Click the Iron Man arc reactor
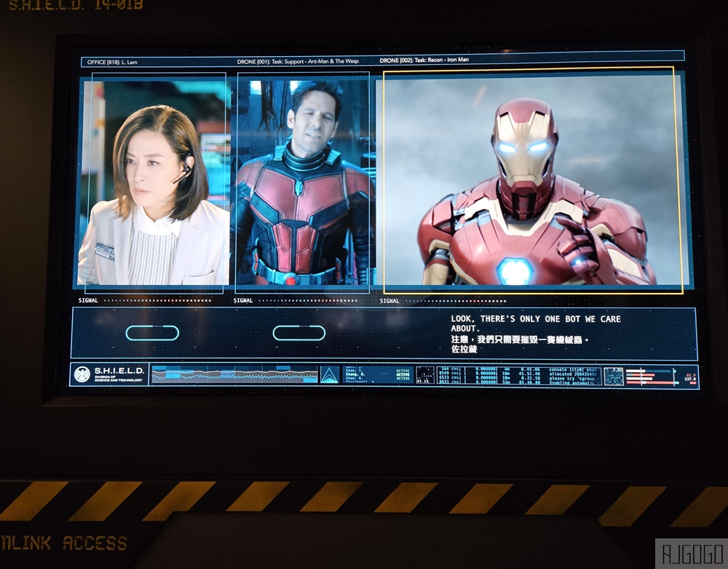Image resolution: width=728 pixels, height=569 pixels. (515, 270)
